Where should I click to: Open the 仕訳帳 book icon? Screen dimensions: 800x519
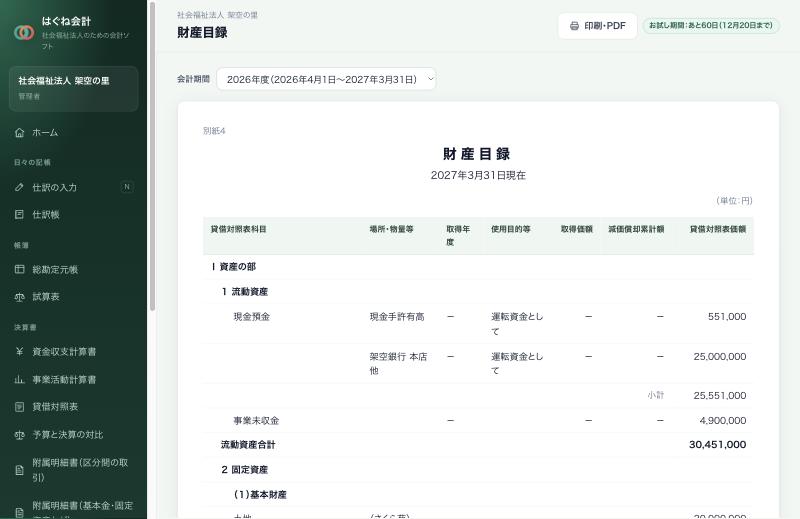coord(19,214)
